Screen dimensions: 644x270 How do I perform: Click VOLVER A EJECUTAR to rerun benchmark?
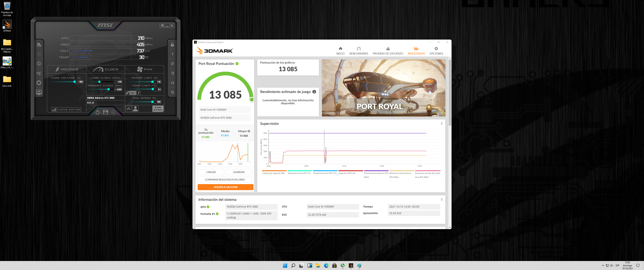pos(226,187)
